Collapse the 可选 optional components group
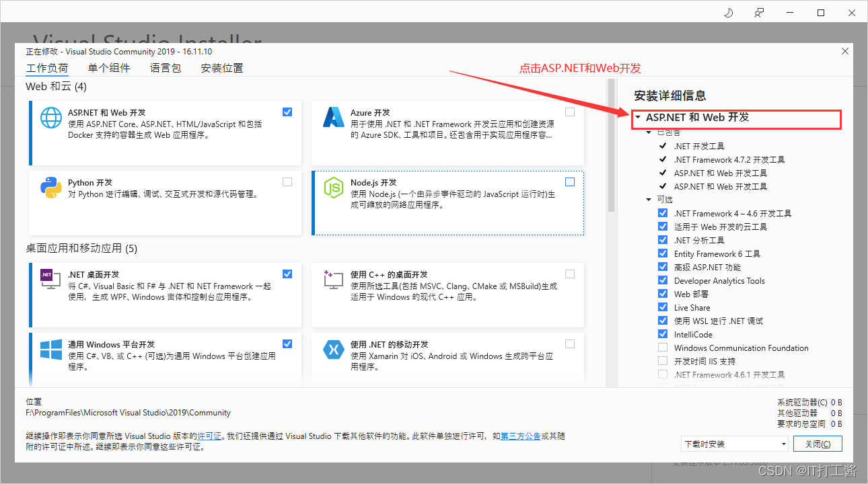 649,200
